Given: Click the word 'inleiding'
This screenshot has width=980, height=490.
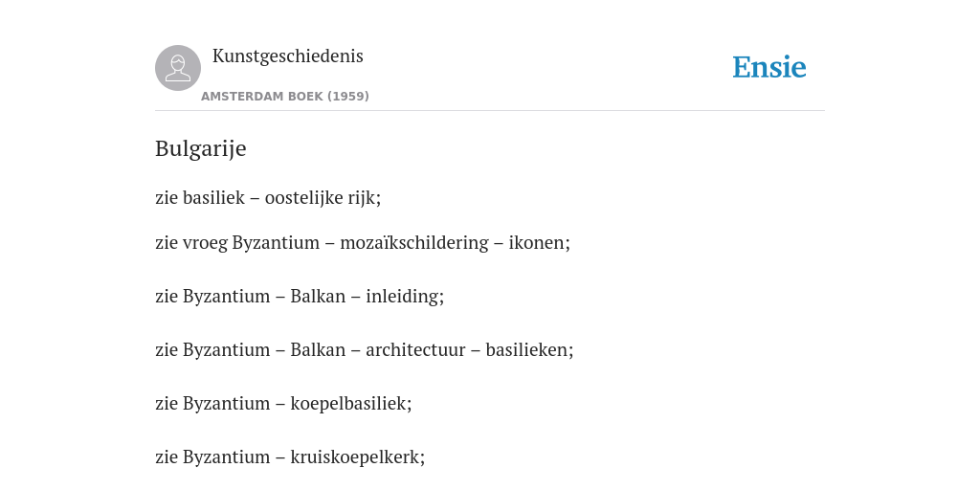Looking at the screenshot, I should [403, 297].
